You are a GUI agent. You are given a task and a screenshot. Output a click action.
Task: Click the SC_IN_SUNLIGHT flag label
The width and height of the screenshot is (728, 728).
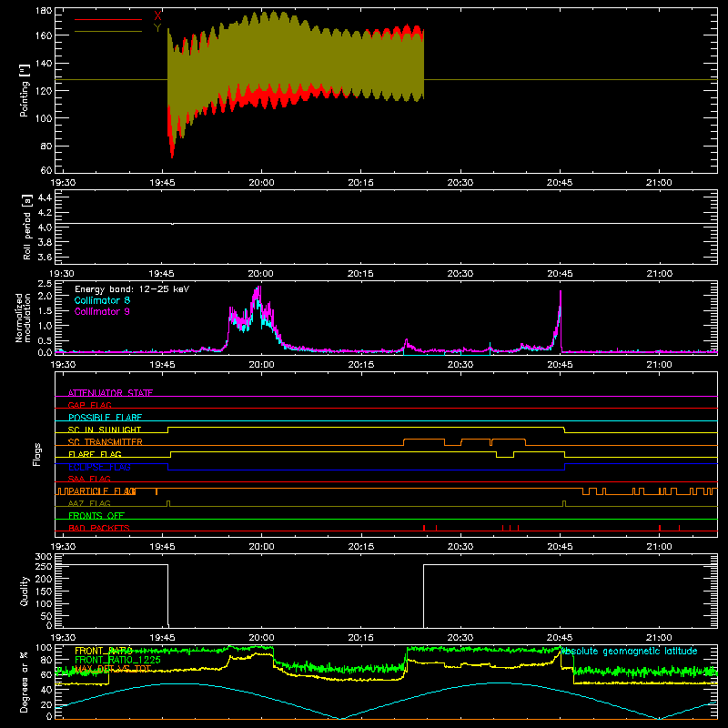coord(105,430)
